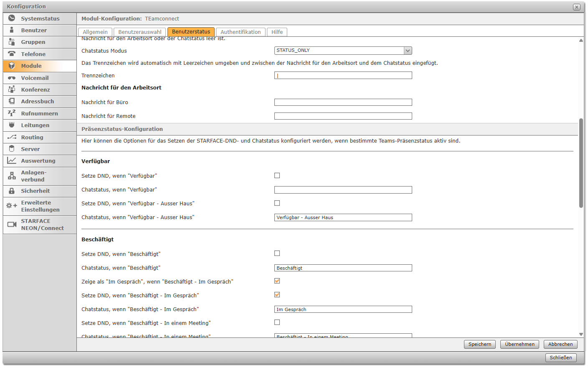Enable Setze DND, wenn "Verfügbar" checkbox
The image size is (588, 368).
pyautogui.click(x=277, y=176)
